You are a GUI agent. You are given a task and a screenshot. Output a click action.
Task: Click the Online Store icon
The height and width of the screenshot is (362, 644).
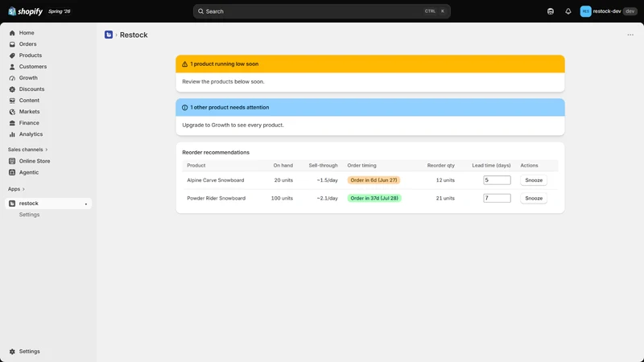12,162
